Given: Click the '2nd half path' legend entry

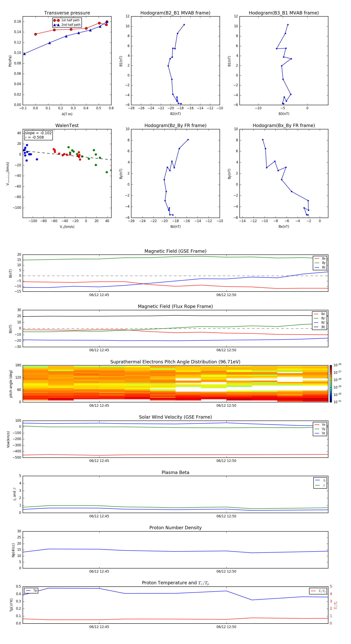Looking at the screenshot, I should tap(67, 25).
